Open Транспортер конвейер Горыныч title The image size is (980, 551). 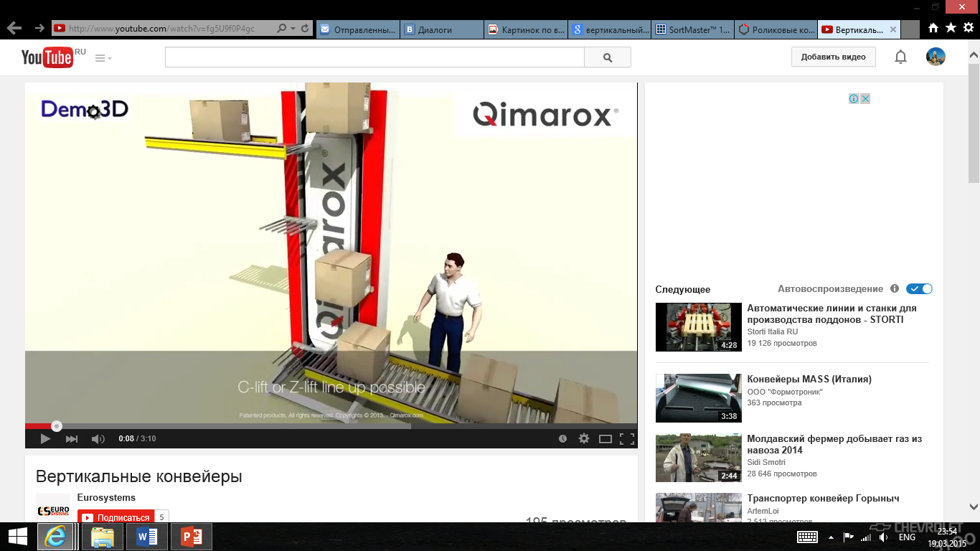point(823,498)
